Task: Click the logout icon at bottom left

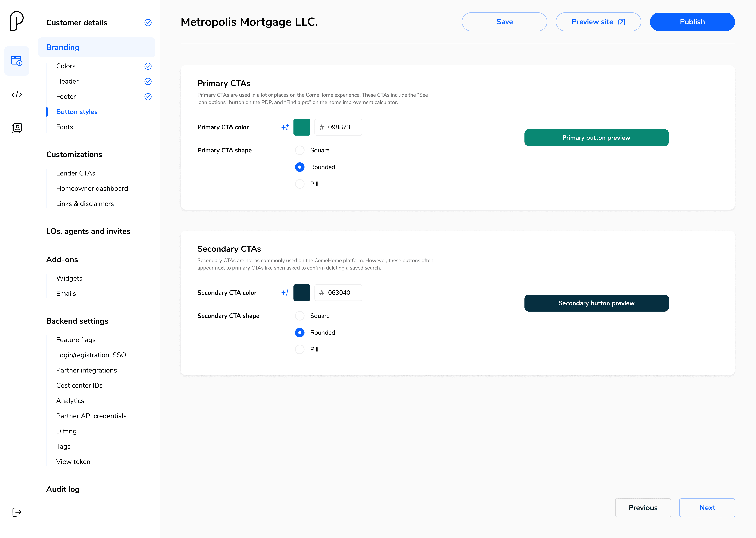Action: click(x=17, y=512)
